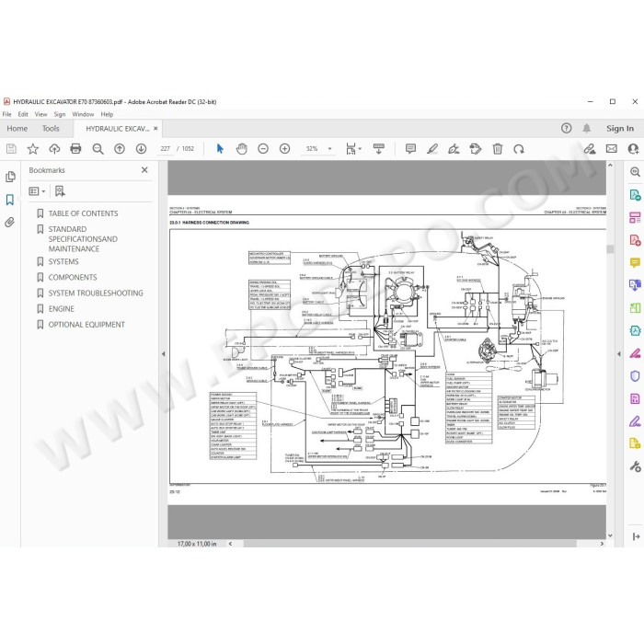This screenshot has width=644, height=644.
Task: Send file by email envelope icon
Action: (612, 149)
